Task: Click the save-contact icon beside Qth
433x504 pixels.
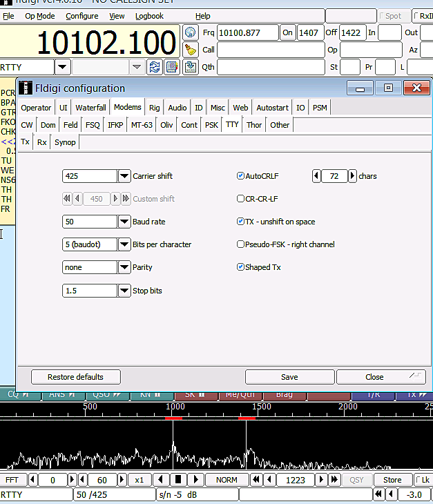Action: 191,67
